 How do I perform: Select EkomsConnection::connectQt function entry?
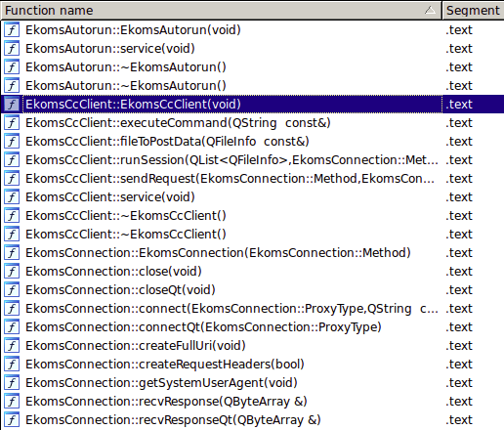pos(252,327)
